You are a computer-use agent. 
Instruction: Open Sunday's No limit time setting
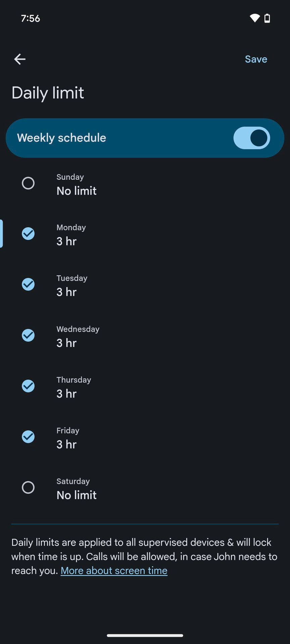[x=77, y=191]
